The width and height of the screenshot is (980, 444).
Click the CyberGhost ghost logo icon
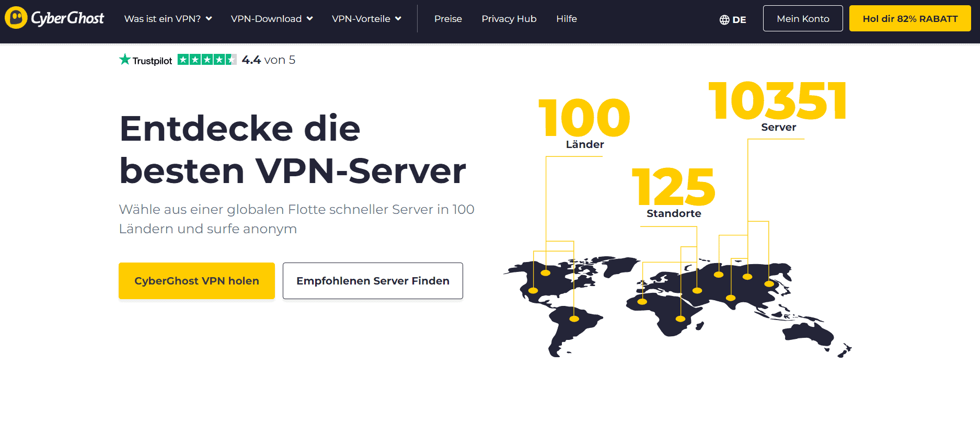click(x=16, y=18)
